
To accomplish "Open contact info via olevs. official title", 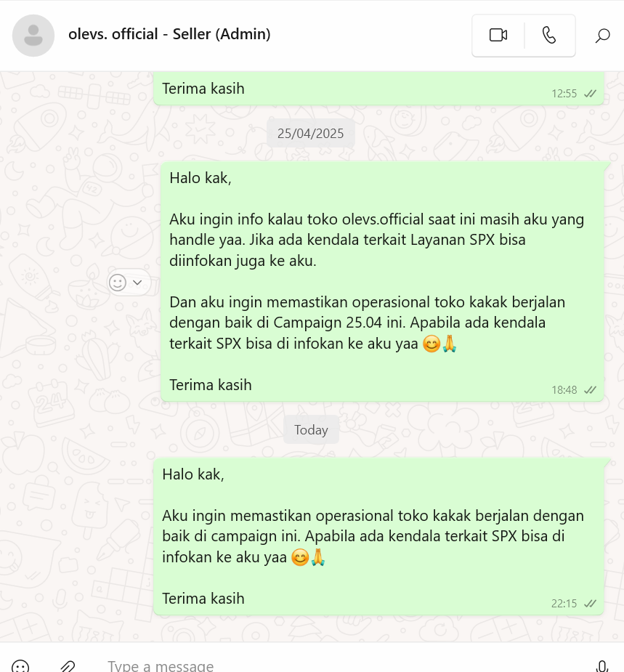I will click(169, 34).
